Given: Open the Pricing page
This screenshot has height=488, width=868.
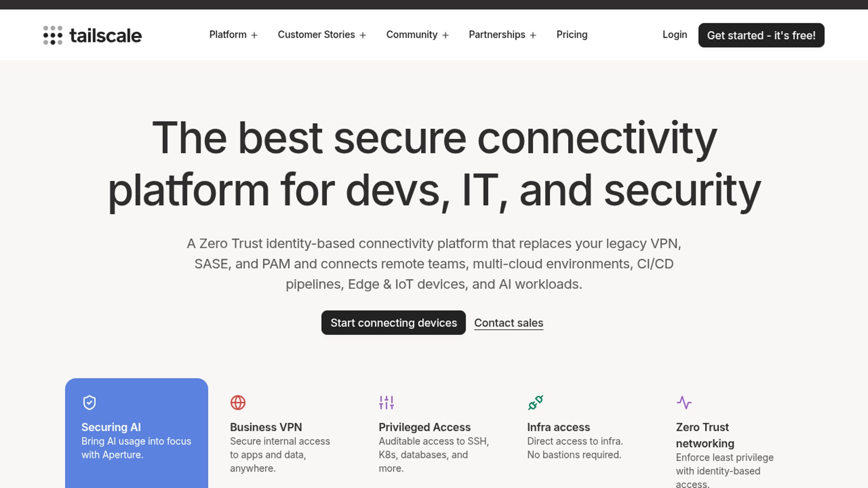Looking at the screenshot, I should pyautogui.click(x=572, y=35).
